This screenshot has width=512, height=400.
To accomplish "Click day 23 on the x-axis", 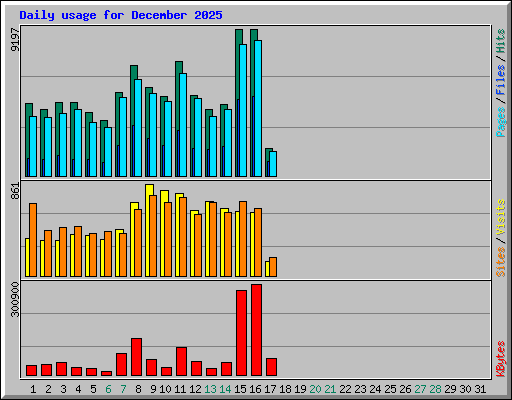I will coord(360,389).
